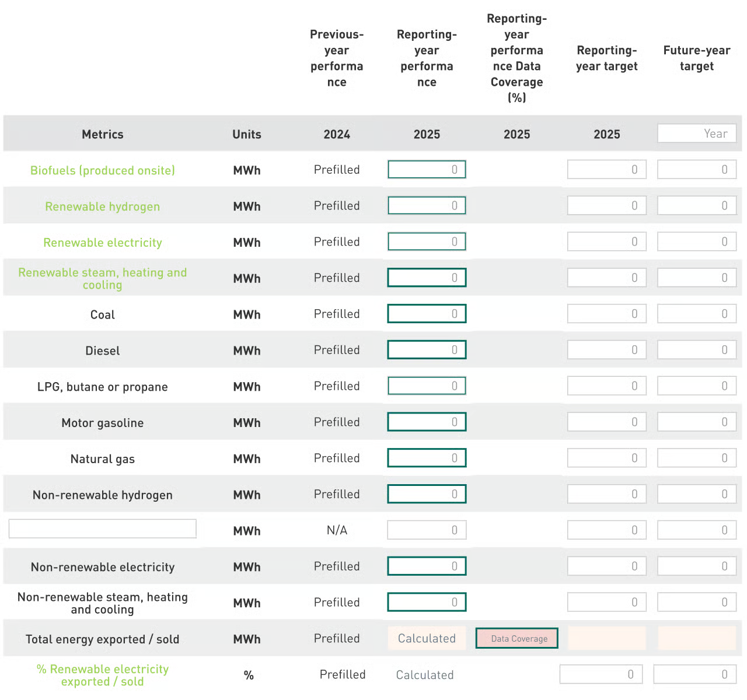Focus Natural gas reporting-year performance field
Image resolution: width=747 pixels, height=700 pixels.
[427, 458]
